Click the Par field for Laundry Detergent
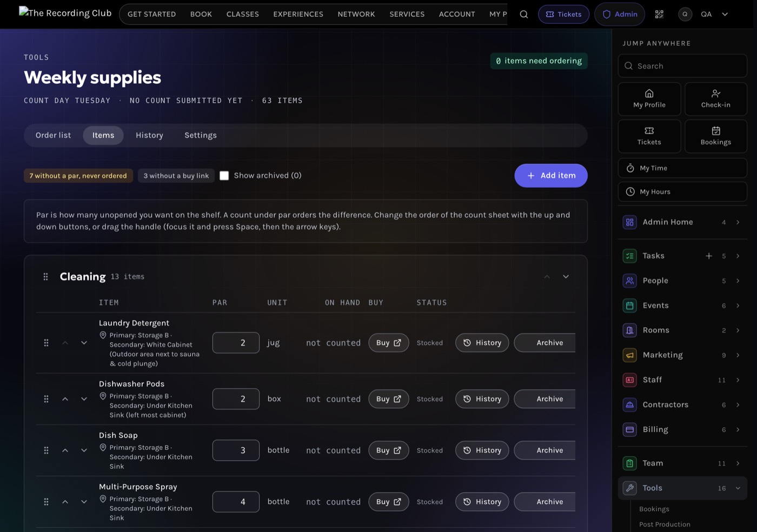757x532 pixels. (236, 343)
